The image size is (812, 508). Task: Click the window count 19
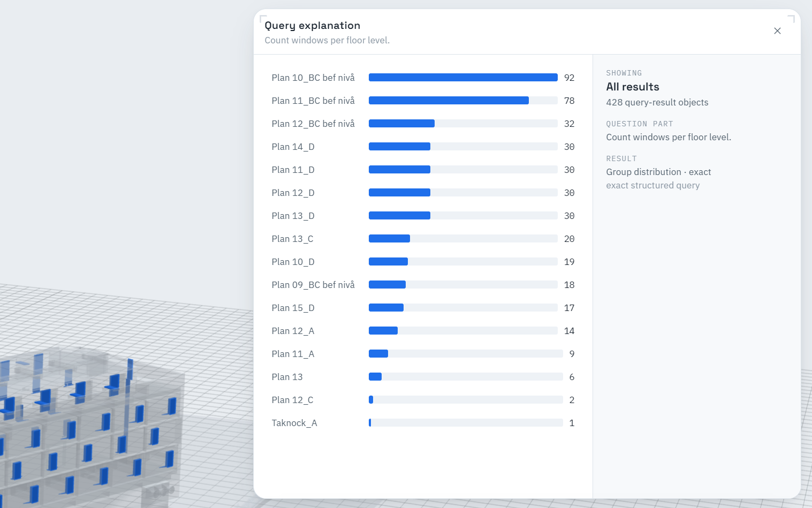[x=569, y=262]
